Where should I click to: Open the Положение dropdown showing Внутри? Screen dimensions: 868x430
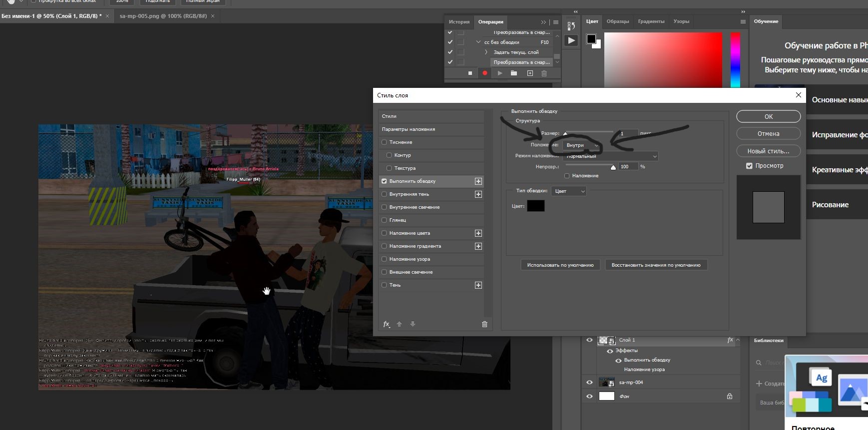[582, 145]
